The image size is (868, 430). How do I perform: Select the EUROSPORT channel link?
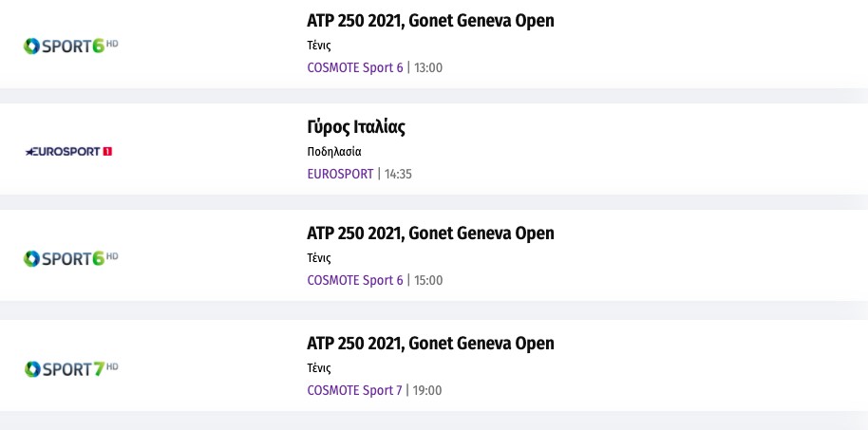coord(340,174)
